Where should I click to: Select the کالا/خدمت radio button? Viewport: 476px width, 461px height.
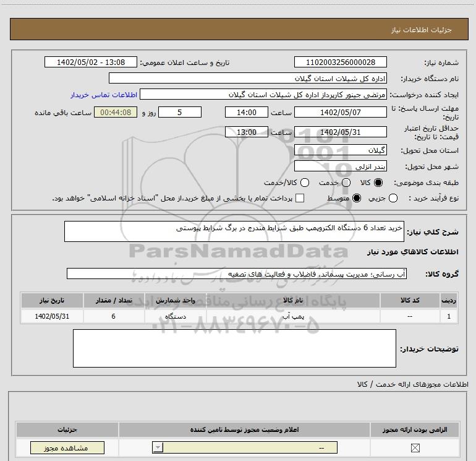pos(305,183)
